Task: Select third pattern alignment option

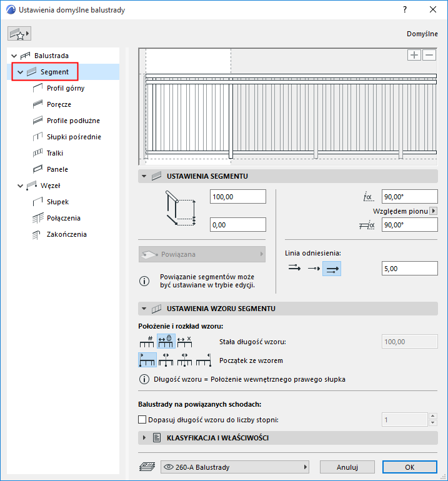Action: coord(185,360)
